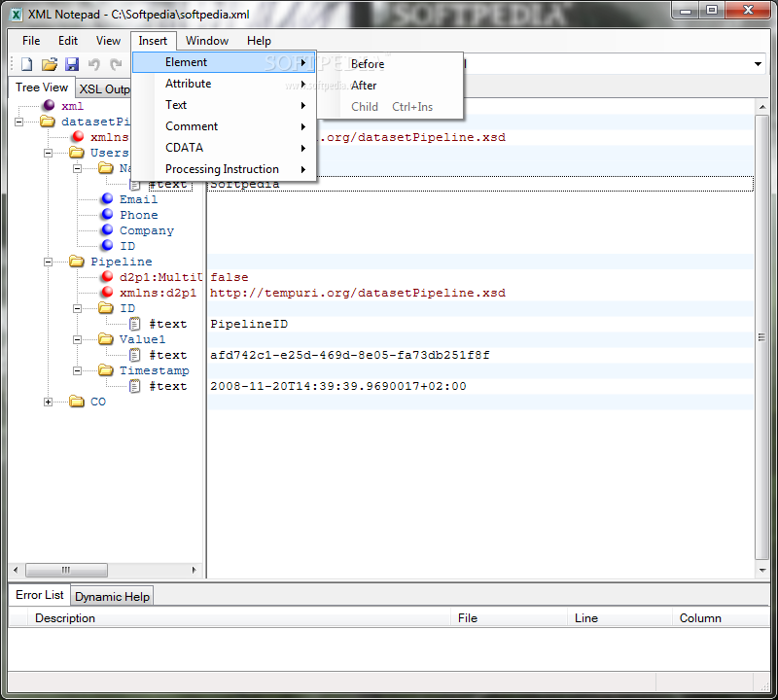Click the Timestamp folder icon
Viewport: 778px width, 700px height.
pos(106,369)
